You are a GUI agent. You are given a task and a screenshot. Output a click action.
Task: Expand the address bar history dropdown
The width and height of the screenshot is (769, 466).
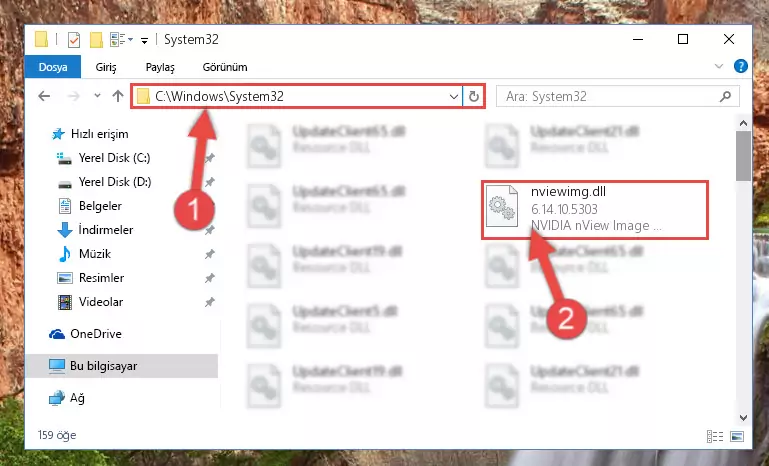tap(454, 97)
